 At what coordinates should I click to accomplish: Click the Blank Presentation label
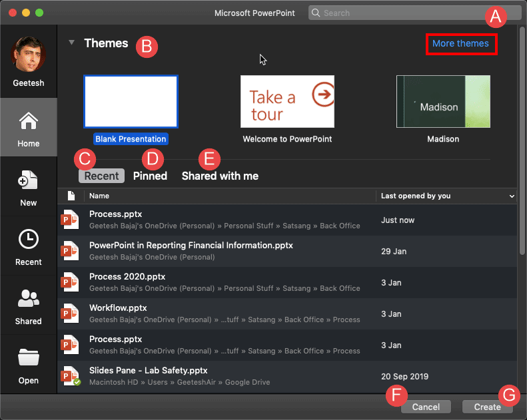[x=131, y=139]
